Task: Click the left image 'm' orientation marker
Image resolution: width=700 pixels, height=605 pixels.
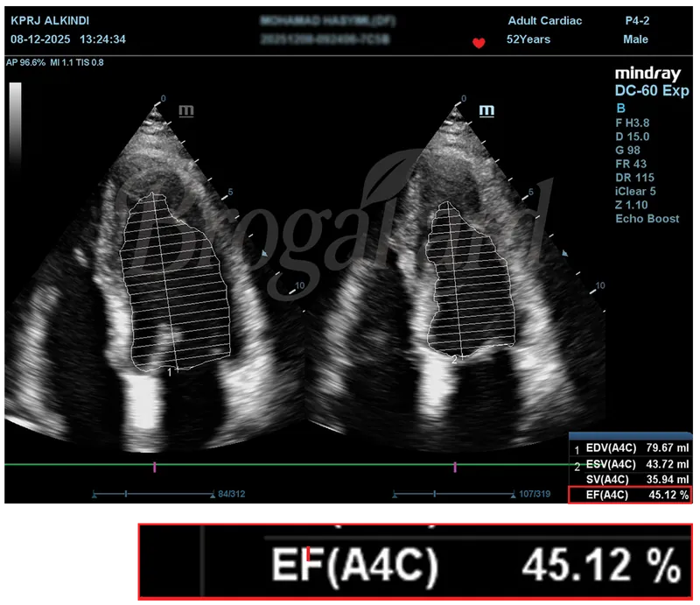Action: point(186,110)
